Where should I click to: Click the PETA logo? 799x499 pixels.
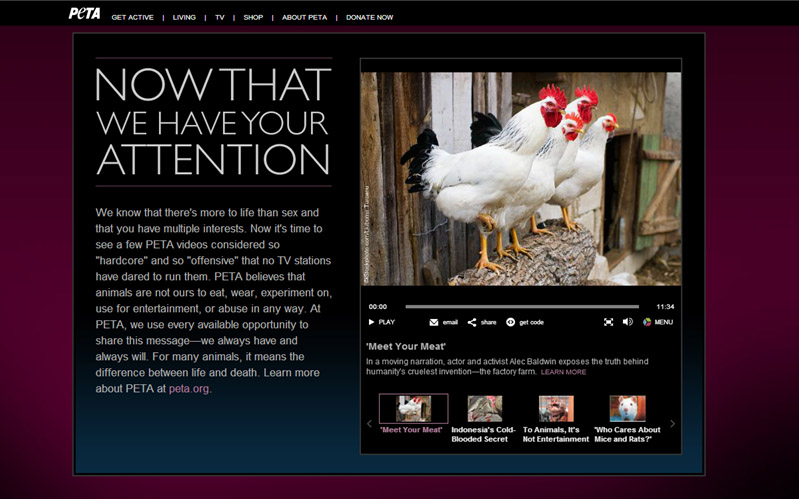[x=83, y=14]
